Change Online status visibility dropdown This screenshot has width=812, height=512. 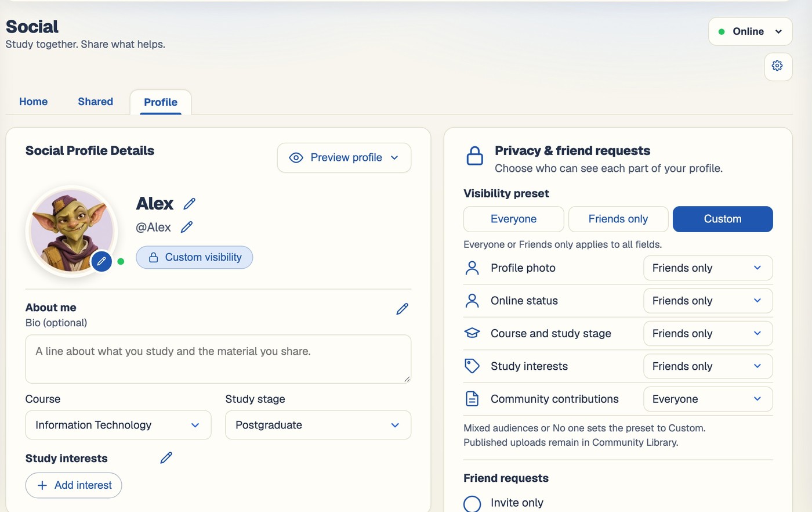pyautogui.click(x=708, y=301)
